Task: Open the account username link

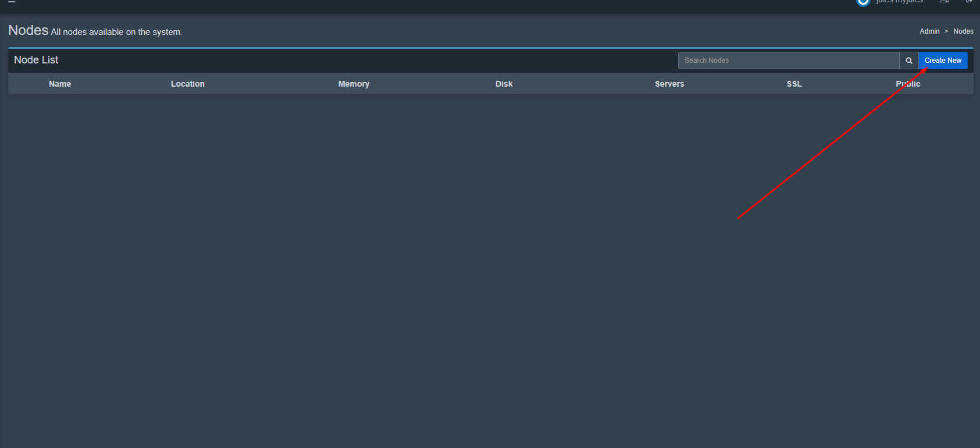Action: coord(899,2)
